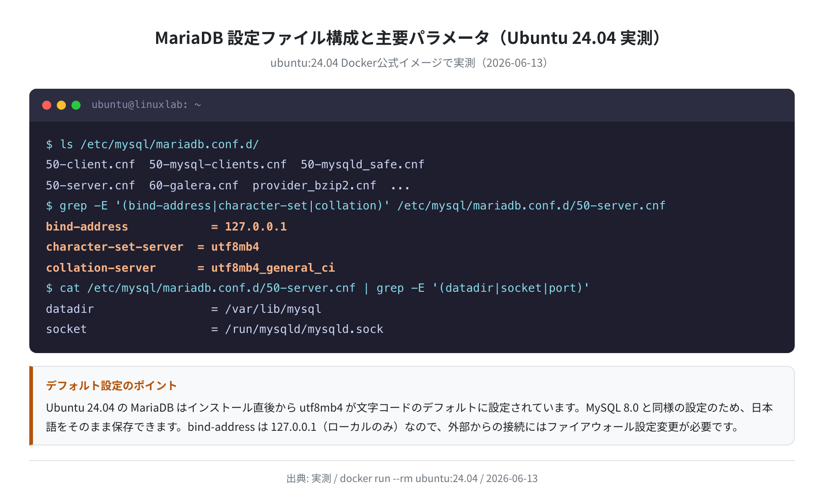The image size is (824, 504).
Task: Click the cat 50-server.cnf pipe grep command
Action: [x=318, y=288]
